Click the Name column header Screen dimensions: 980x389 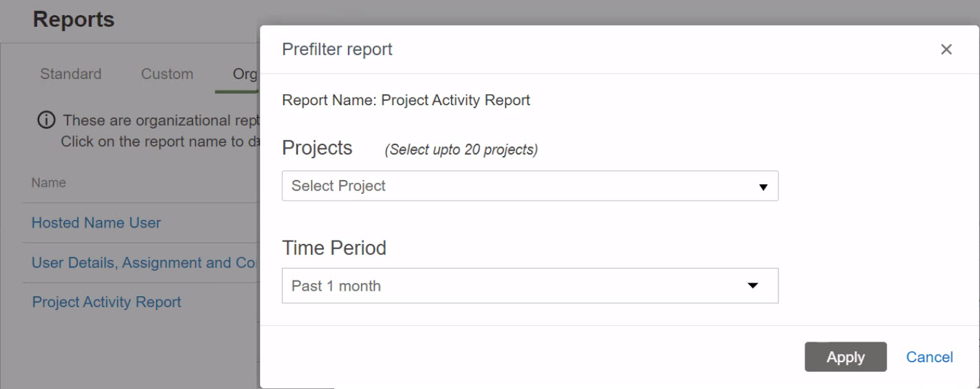pyautogui.click(x=48, y=183)
